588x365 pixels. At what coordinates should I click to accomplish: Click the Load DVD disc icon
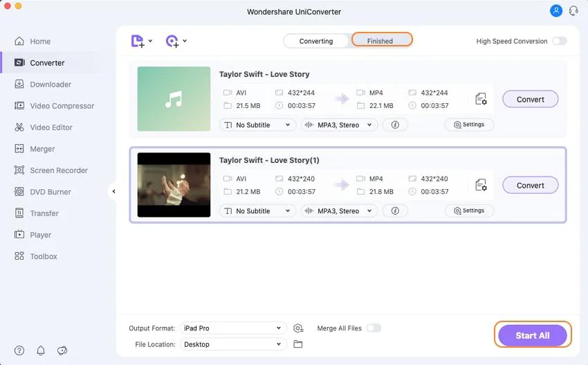(172, 41)
